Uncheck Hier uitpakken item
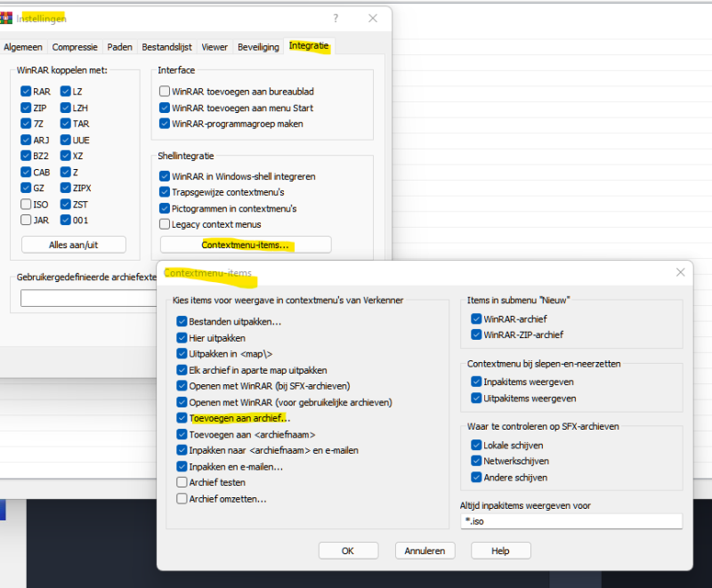712x588 pixels. [x=182, y=337]
